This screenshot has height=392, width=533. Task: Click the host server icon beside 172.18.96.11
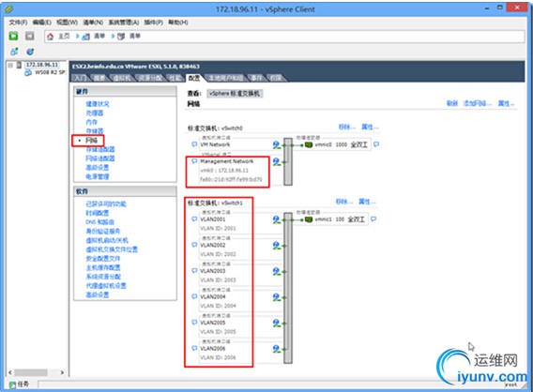tap(20, 65)
